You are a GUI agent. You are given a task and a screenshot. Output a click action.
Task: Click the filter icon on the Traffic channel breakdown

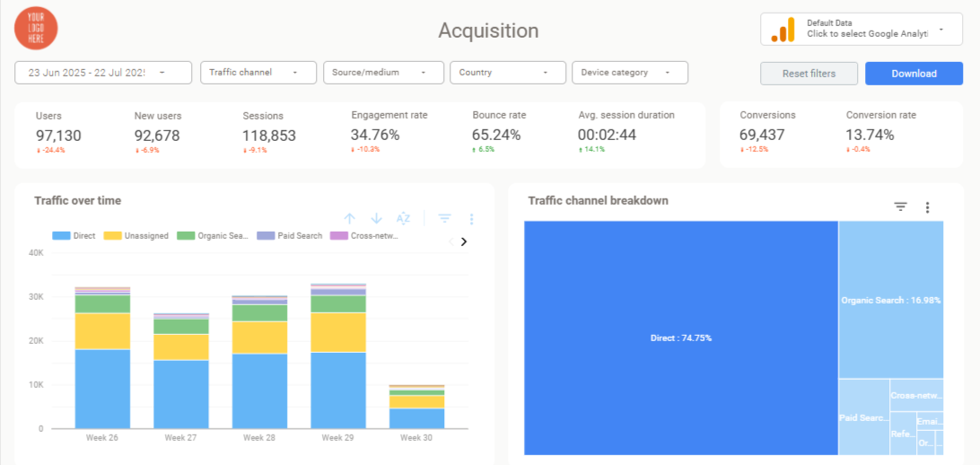point(900,206)
